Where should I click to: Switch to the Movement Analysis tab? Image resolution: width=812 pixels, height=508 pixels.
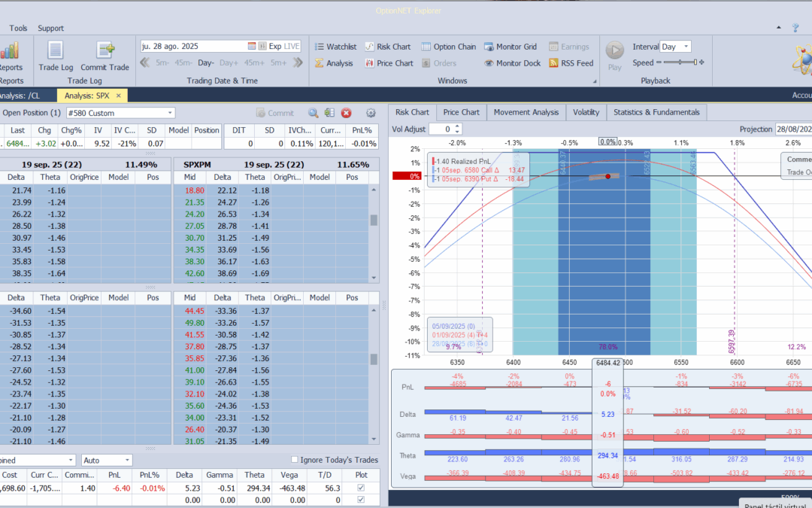[526, 112]
